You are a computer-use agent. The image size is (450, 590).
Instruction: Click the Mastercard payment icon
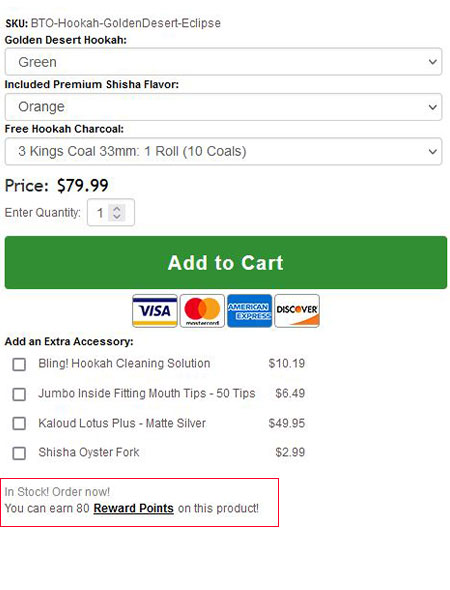(202, 311)
